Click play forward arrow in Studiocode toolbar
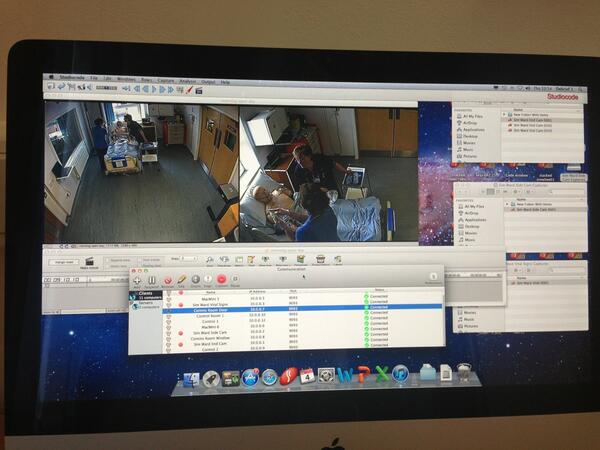 pyautogui.click(x=154, y=90)
